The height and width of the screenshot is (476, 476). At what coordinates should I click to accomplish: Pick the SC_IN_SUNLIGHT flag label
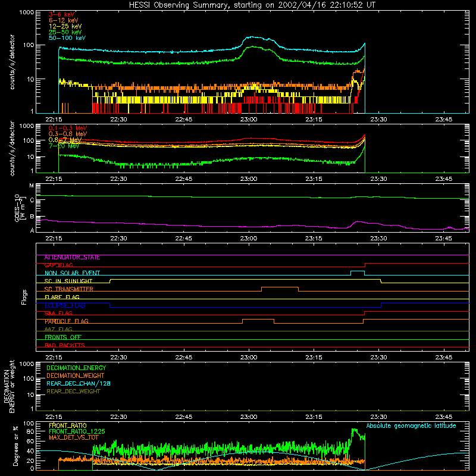pyautogui.click(x=68, y=281)
